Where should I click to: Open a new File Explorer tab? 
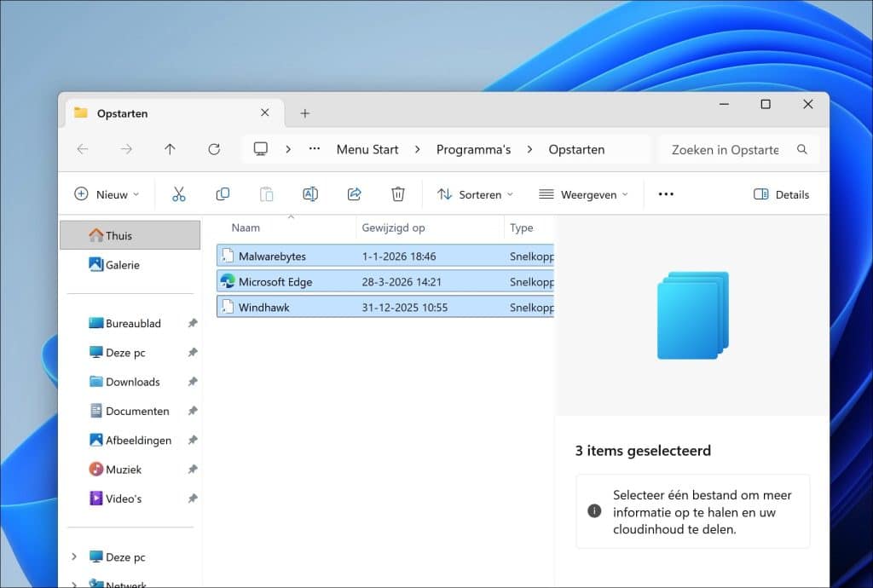304,112
